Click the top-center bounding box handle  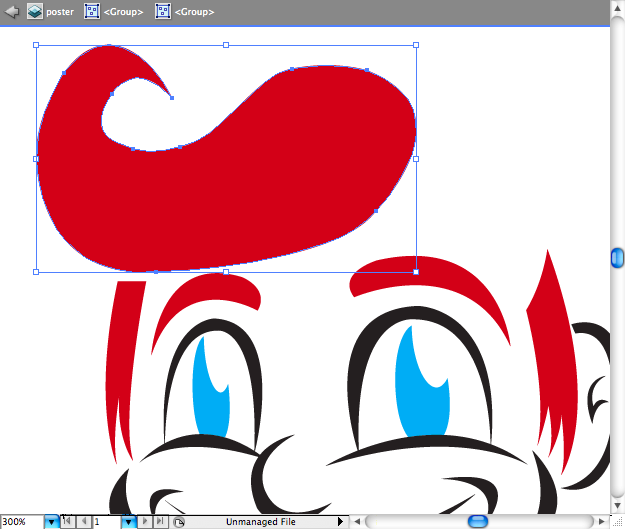coord(226,45)
